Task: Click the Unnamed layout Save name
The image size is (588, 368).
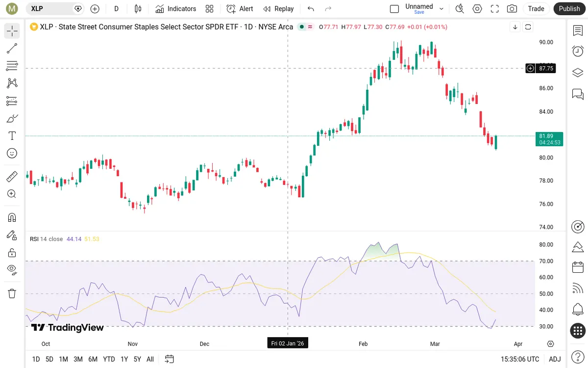Action: (419, 8)
